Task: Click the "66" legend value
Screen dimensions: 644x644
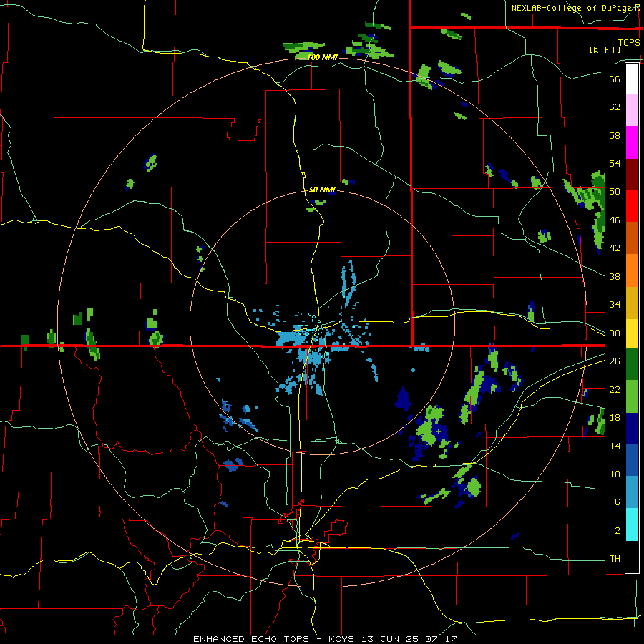Action: click(x=615, y=79)
